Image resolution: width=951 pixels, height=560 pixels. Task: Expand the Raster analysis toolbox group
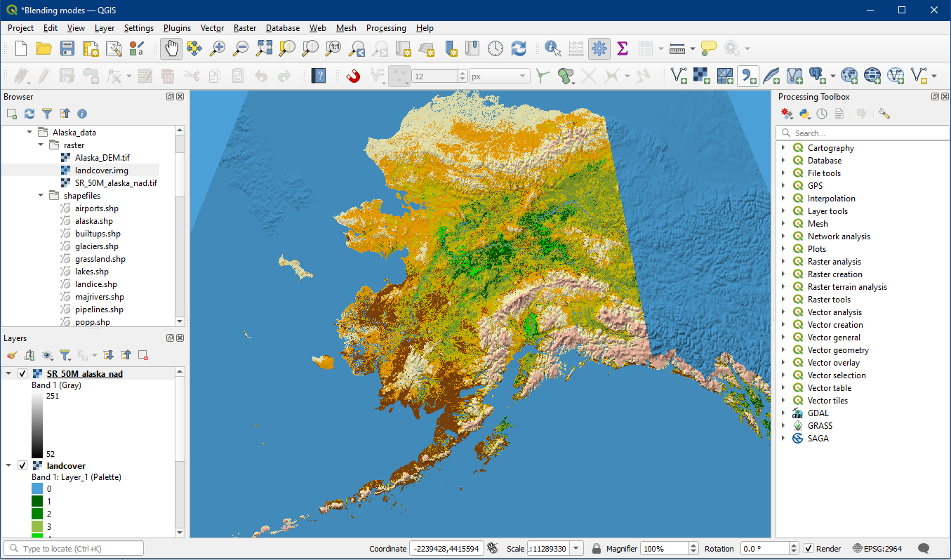point(783,262)
